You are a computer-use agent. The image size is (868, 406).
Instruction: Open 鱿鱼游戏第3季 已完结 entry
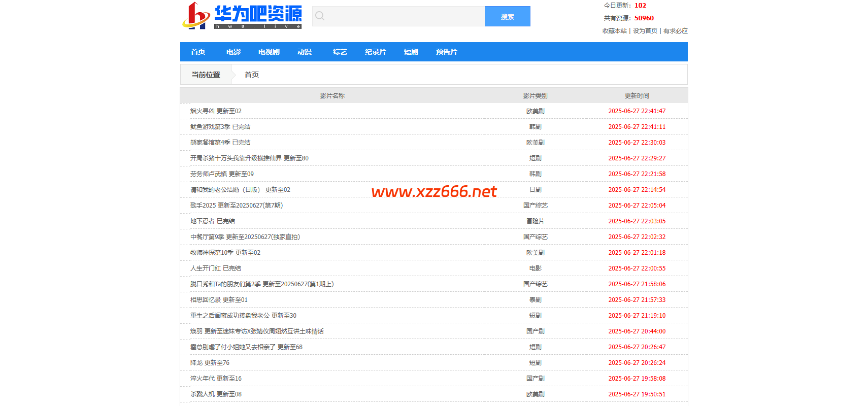(220, 127)
